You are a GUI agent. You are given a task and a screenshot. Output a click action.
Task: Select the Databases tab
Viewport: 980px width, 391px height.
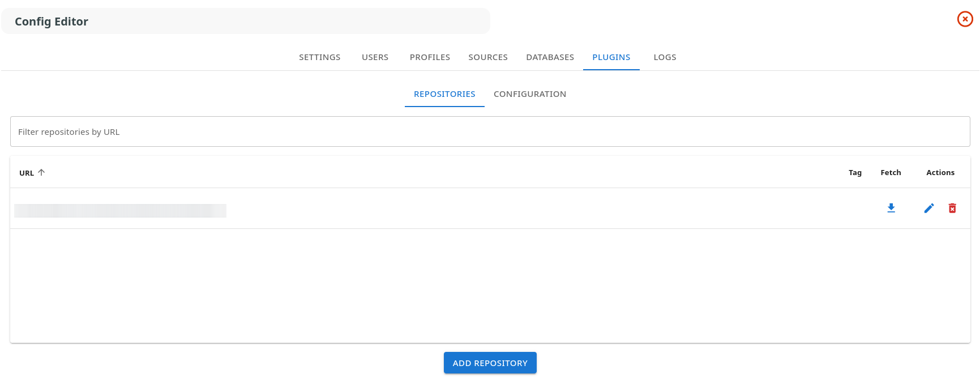pos(550,57)
